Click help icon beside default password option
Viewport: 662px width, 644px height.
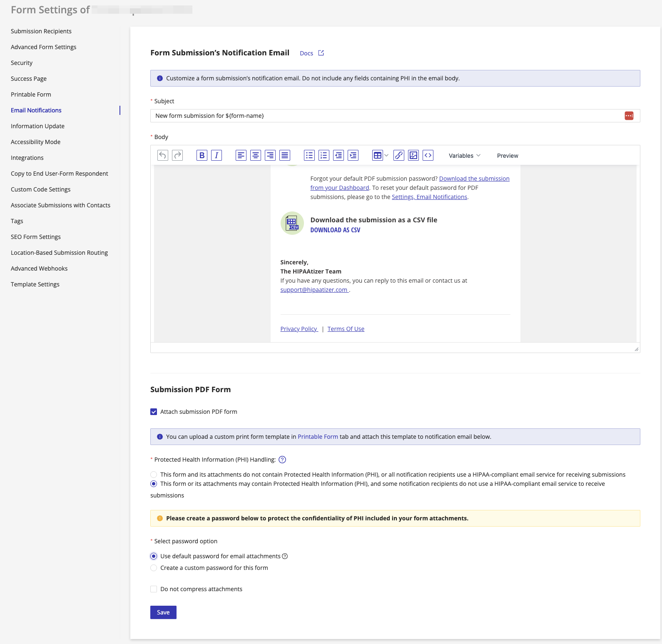[x=285, y=556]
